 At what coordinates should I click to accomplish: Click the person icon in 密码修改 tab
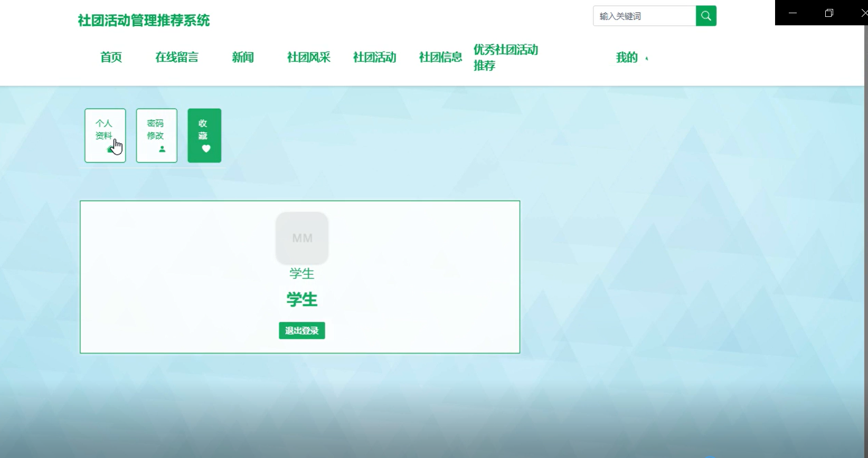[x=162, y=149]
